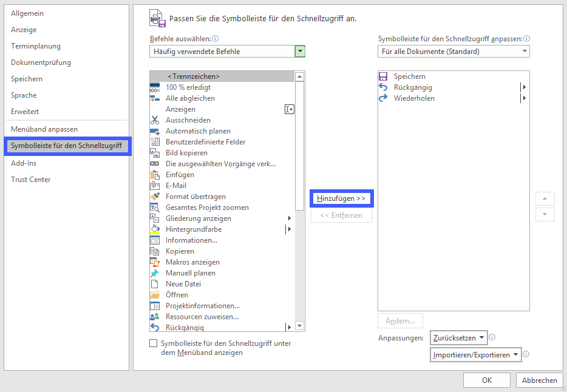The image size is (567, 392).
Task: Select the Kopieren icon in the command list
Action: [x=155, y=251]
